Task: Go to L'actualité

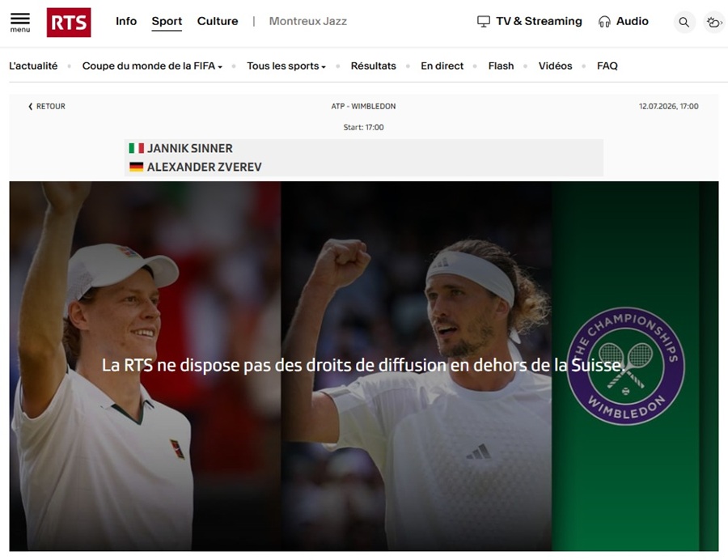Action: 33,66
